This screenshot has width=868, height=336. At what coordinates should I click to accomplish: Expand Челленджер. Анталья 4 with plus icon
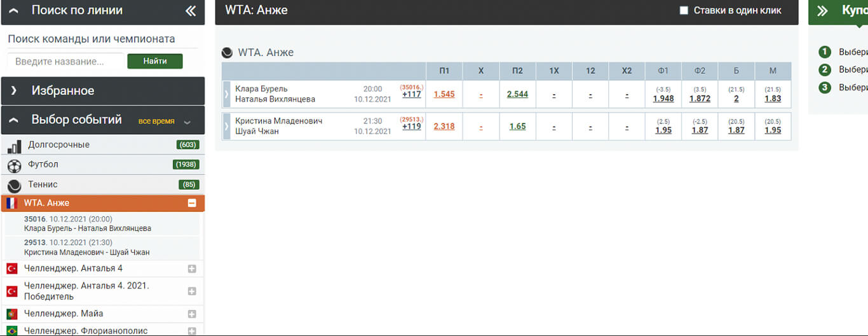pyautogui.click(x=192, y=269)
